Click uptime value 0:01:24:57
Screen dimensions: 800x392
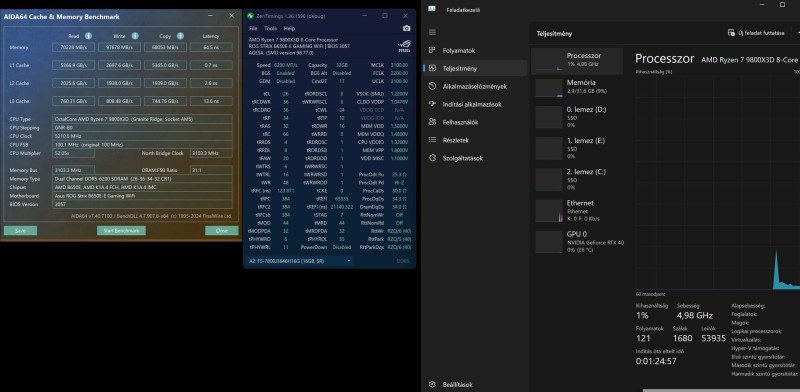[656, 361]
